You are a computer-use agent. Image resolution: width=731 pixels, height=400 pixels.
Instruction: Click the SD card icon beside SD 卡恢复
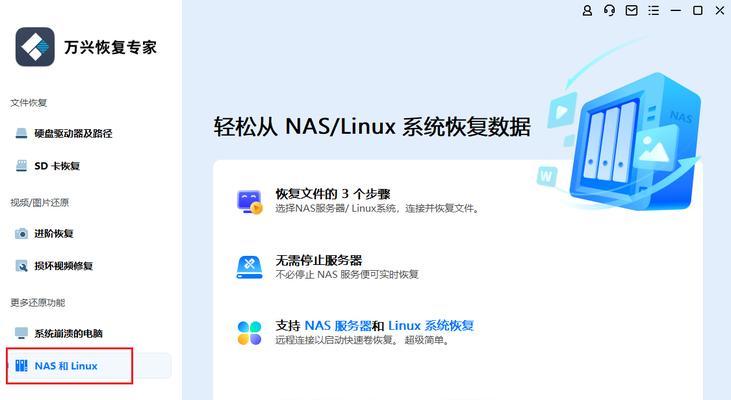[x=21, y=166]
